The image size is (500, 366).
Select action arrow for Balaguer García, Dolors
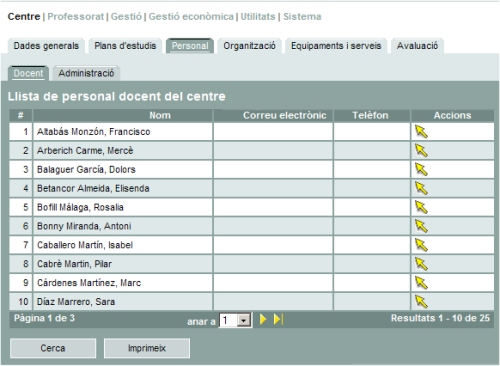[x=421, y=169]
